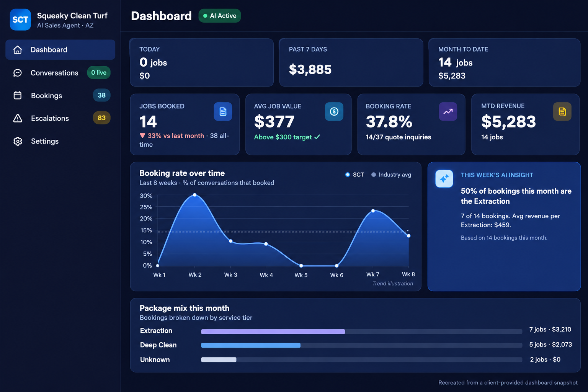Viewport: 588px width, 392px height.
Task: Click the red down-triangle beside 33% vs last month
Action: pos(142,136)
